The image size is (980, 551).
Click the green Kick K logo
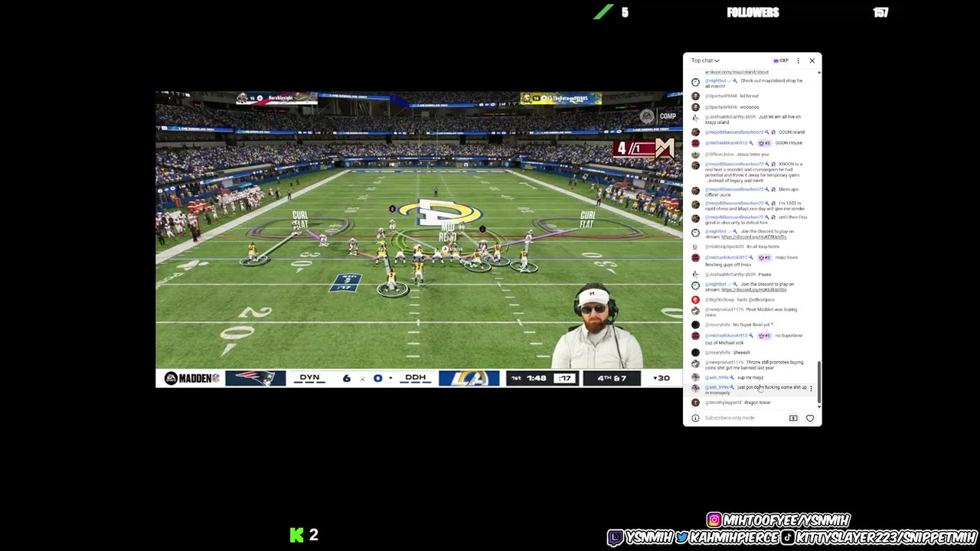297,535
